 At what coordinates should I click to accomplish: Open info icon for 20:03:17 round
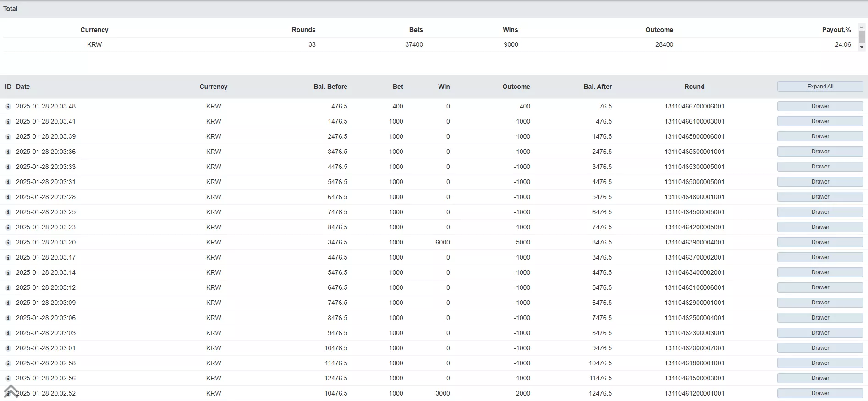pyautogui.click(x=8, y=257)
